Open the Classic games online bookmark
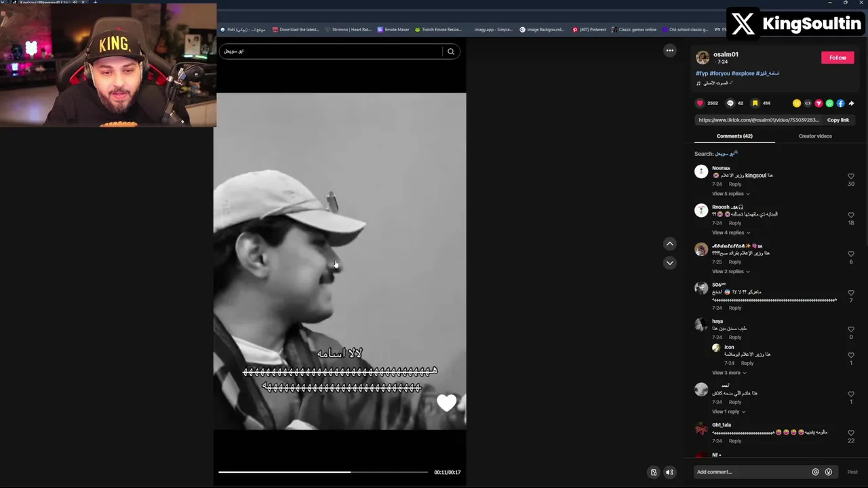Screen dimensions: 868x488 click(x=634, y=30)
